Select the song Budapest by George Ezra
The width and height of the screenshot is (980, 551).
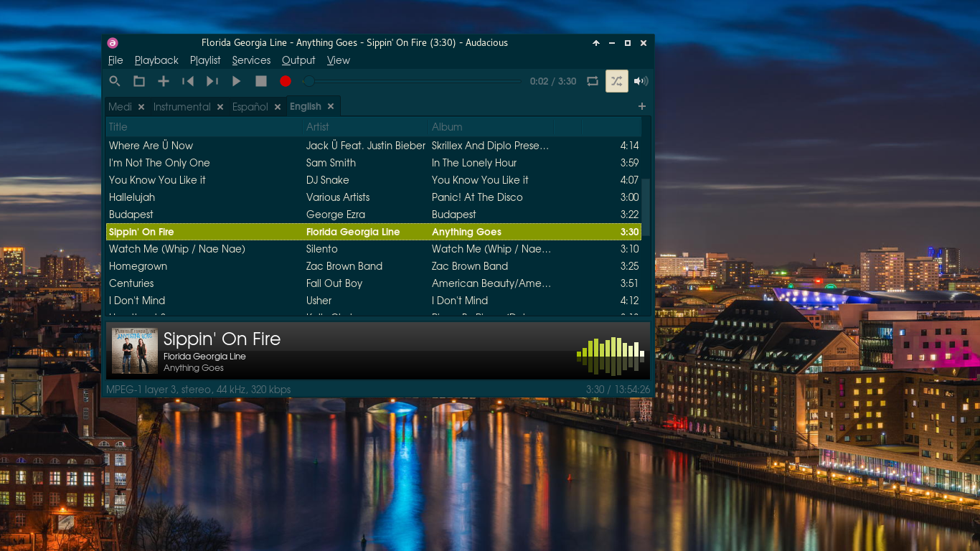pyautogui.click(x=215, y=215)
